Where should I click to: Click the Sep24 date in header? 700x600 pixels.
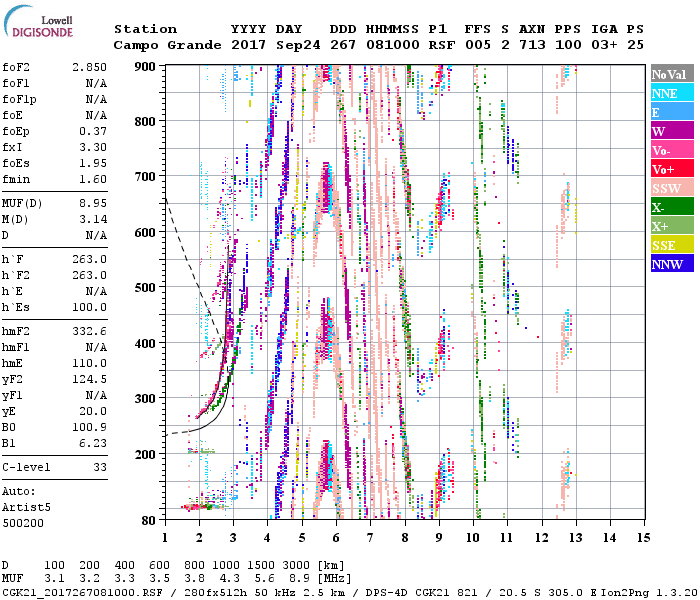pos(297,46)
